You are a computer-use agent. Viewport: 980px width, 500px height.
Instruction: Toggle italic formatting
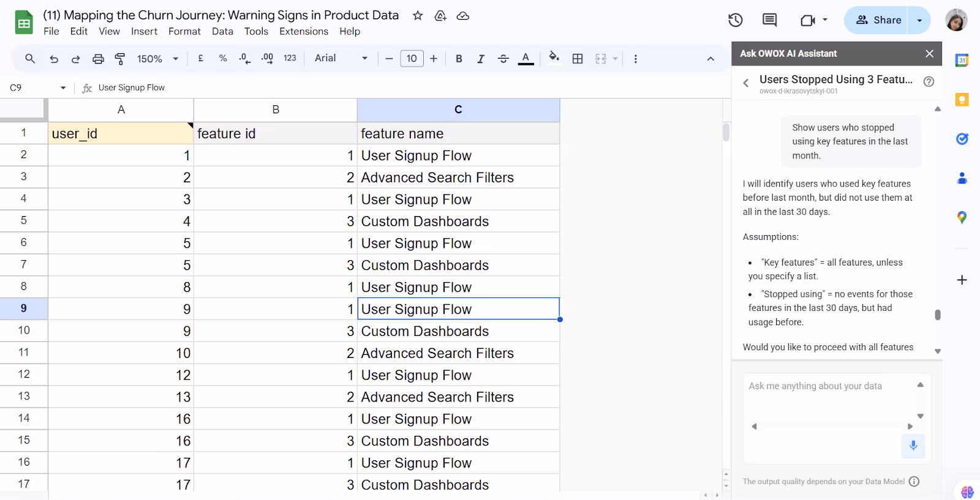(481, 59)
